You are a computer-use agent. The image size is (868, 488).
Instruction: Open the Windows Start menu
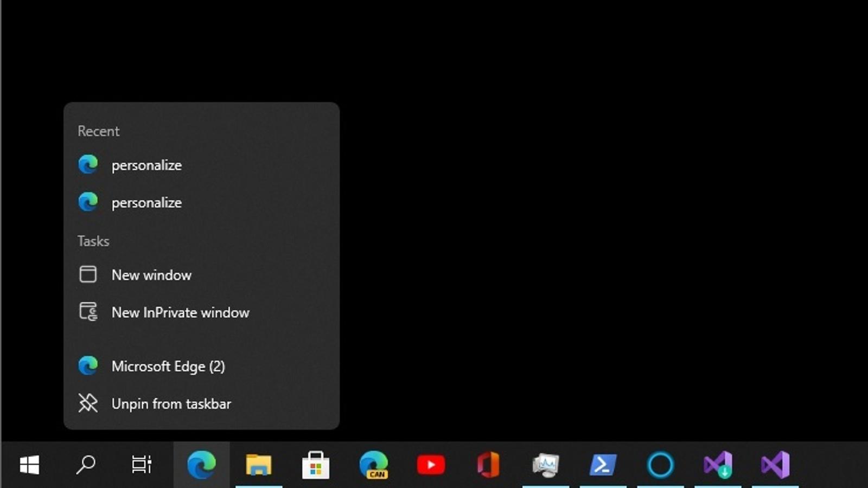tap(29, 465)
